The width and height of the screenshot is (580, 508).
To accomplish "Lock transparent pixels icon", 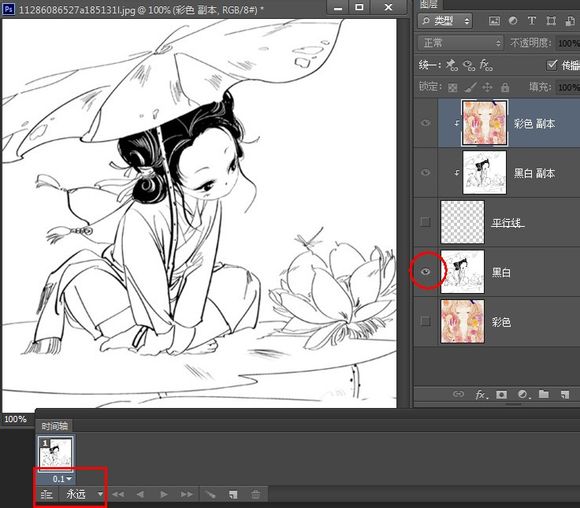I will pyautogui.click(x=452, y=88).
